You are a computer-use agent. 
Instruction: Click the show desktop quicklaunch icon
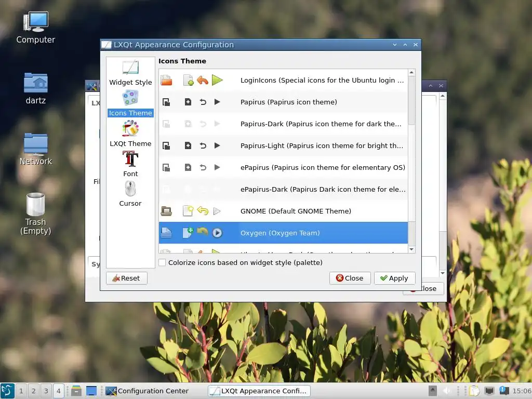click(x=91, y=391)
